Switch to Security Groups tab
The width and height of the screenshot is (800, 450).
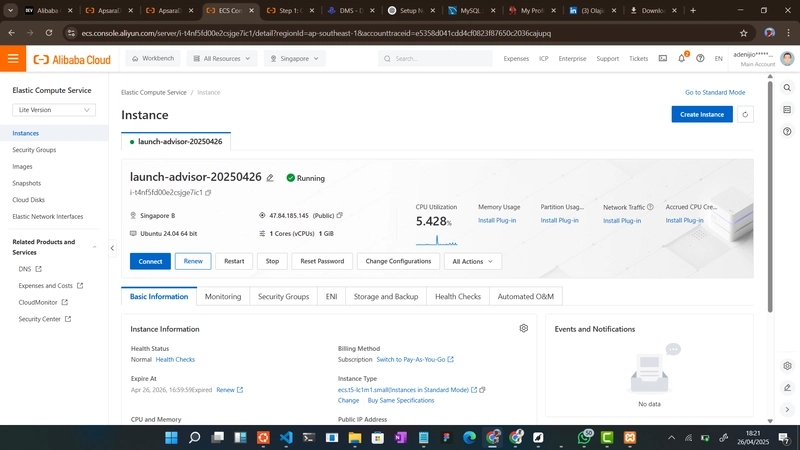pos(284,296)
